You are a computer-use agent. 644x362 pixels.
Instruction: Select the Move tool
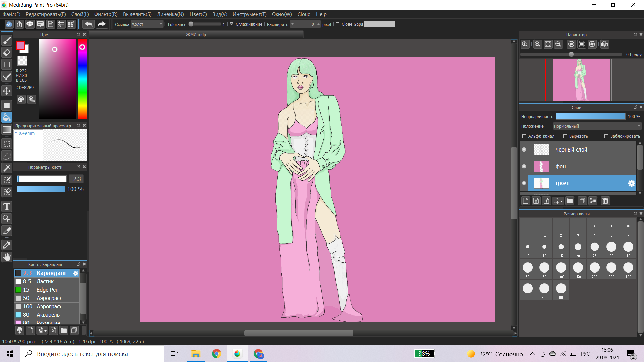tap(7, 91)
